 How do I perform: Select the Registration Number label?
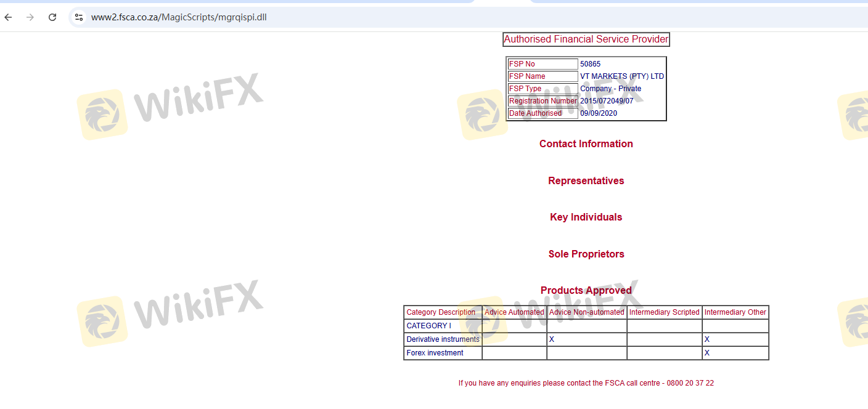click(x=542, y=101)
